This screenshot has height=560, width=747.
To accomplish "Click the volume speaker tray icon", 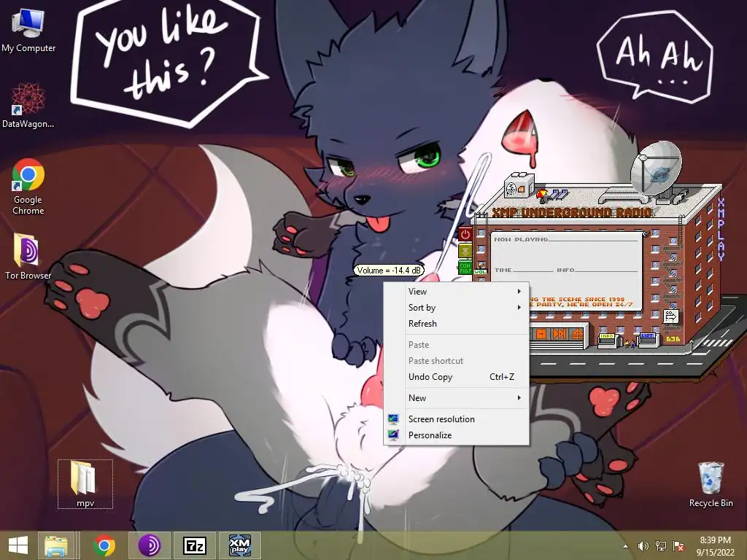I will click(643, 546).
